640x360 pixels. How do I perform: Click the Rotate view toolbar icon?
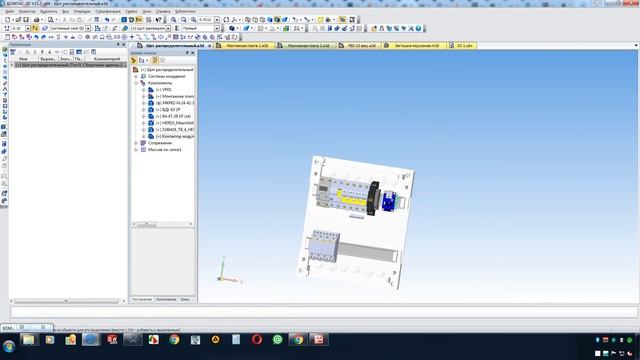[226, 20]
